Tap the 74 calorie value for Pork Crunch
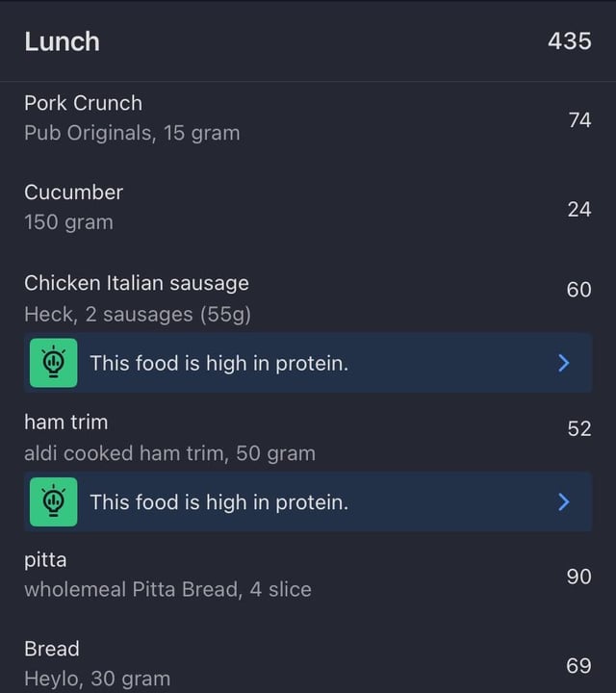 pos(579,120)
